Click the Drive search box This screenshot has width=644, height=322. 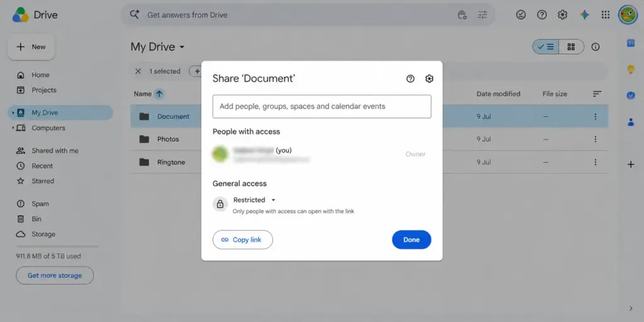pos(308,15)
